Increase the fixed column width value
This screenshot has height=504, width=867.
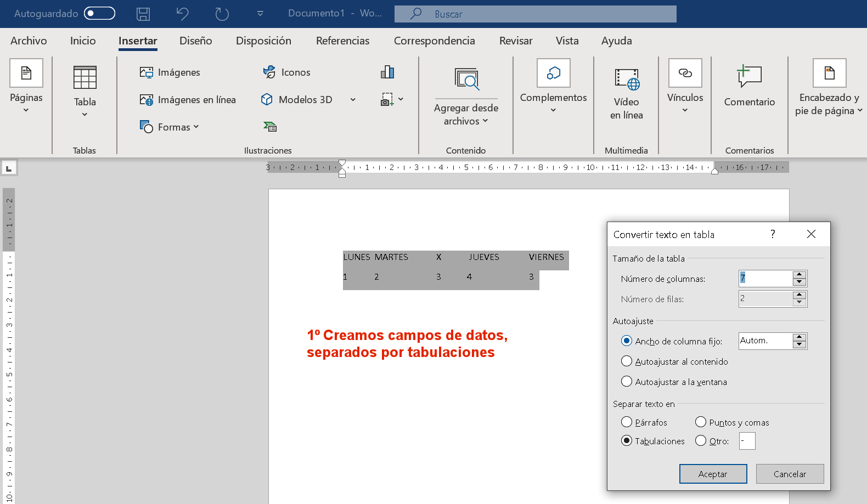[x=800, y=337]
